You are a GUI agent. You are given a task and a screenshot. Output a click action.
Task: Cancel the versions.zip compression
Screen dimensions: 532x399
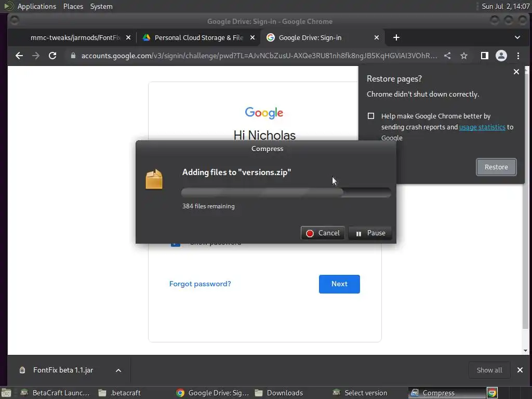point(323,233)
